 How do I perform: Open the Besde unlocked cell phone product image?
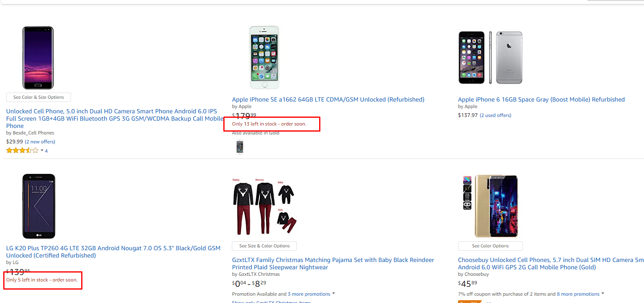pos(38,58)
